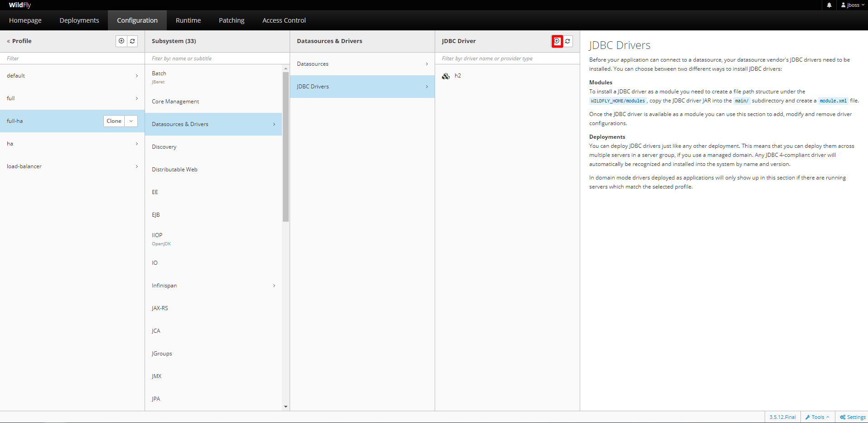Image resolution: width=868 pixels, height=423 pixels.
Task: Select the JGroups subsystem
Action: coord(213,354)
